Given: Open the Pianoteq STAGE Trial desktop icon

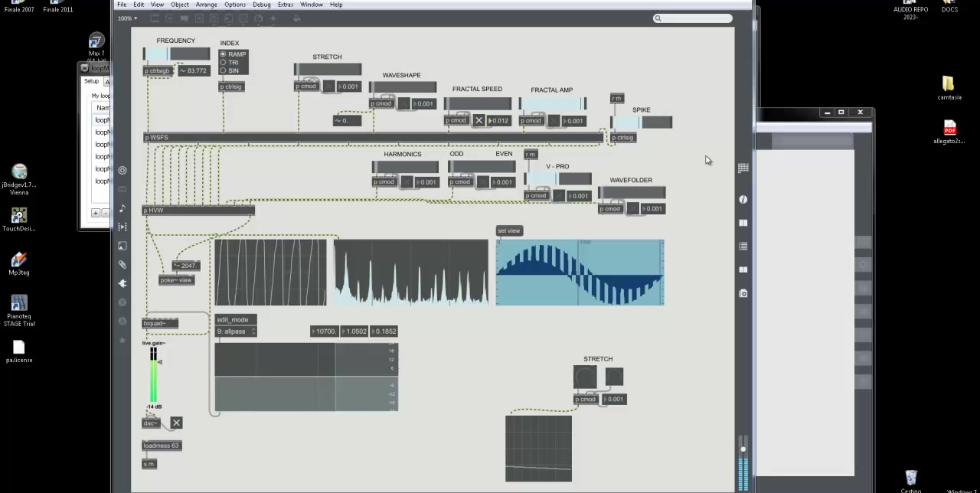Looking at the screenshot, I should point(19,311).
